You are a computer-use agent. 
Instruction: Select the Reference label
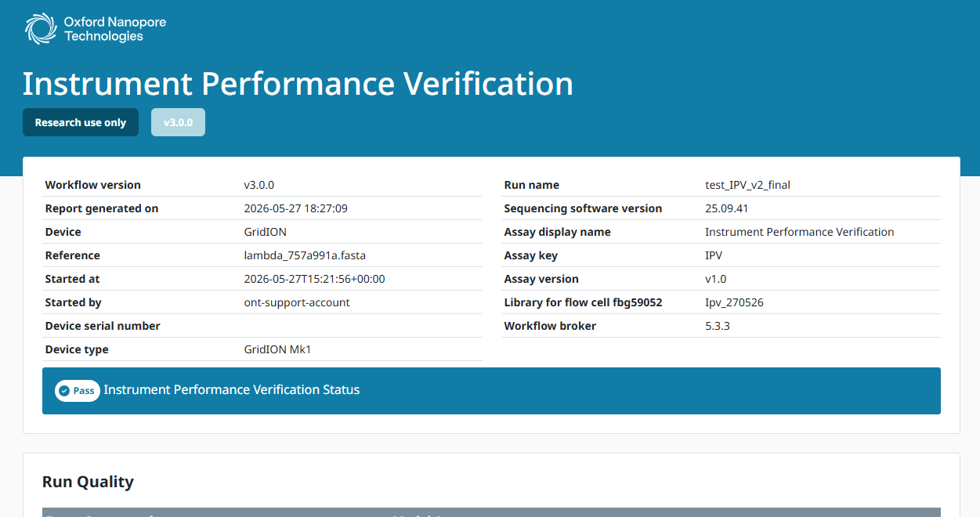pyautogui.click(x=73, y=255)
